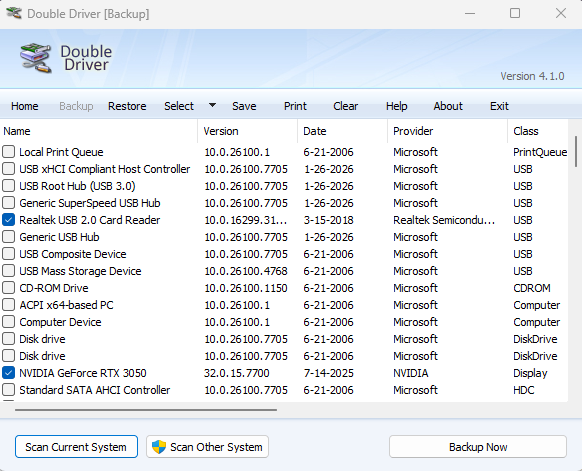
Task: Open the Select dropdown arrow
Action: 212,105
